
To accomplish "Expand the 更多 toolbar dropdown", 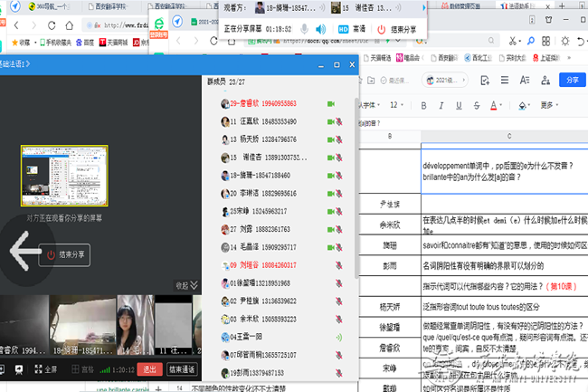I will [x=546, y=104].
